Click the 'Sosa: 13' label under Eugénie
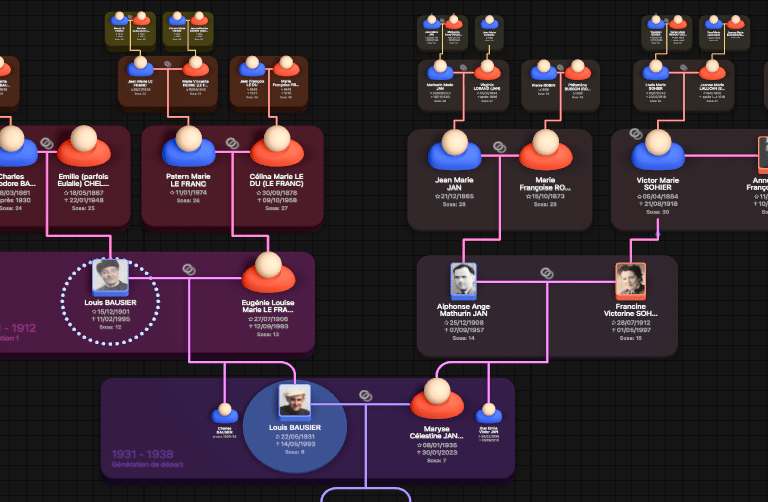Viewport: 768px width, 502px height. click(268, 334)
